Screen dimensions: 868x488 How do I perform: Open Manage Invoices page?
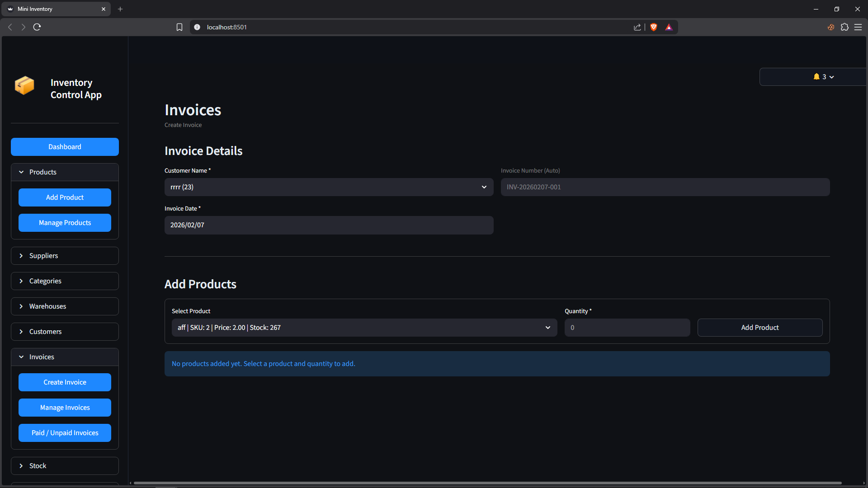pyautogui.click(x=65, y=408)
